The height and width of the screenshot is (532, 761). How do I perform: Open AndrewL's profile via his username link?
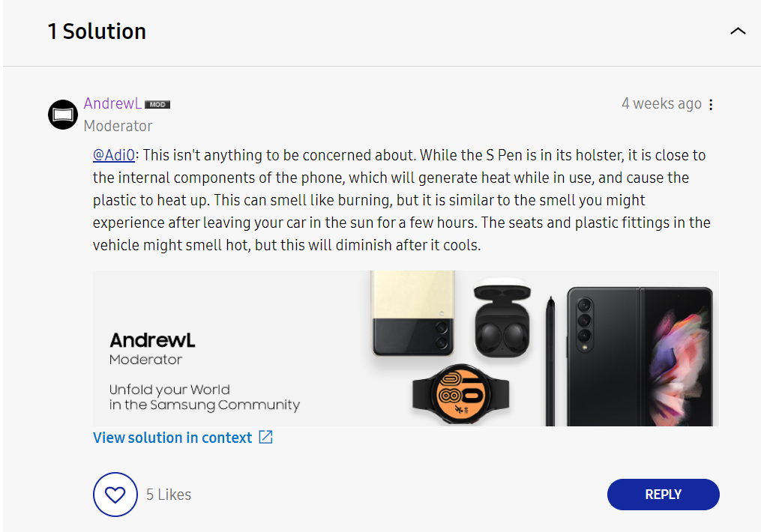(112, 103)
